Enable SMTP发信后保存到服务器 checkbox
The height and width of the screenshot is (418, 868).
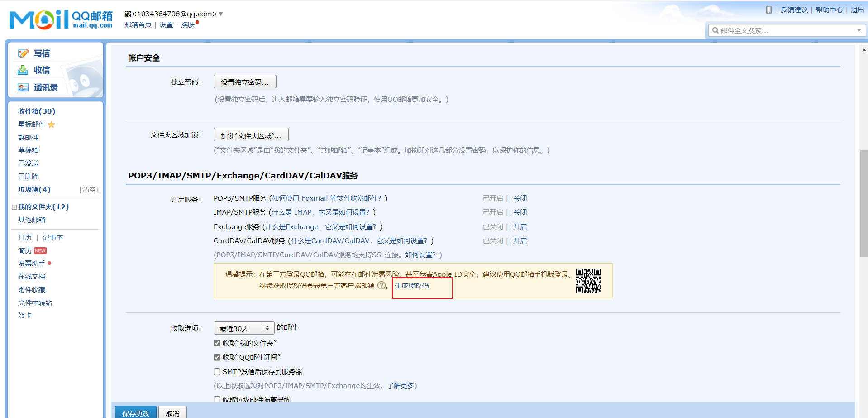click(x=217, y=371)
